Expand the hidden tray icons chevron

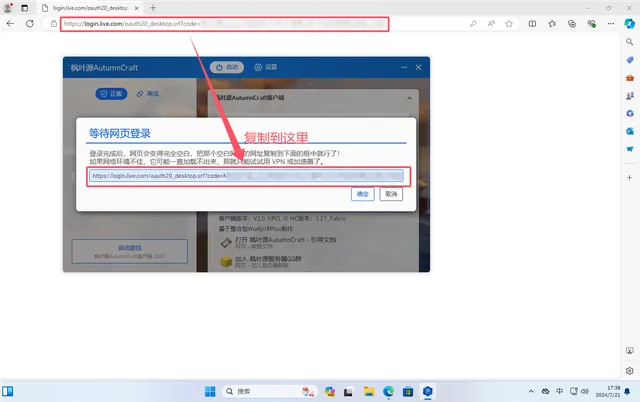pos(531,391)
